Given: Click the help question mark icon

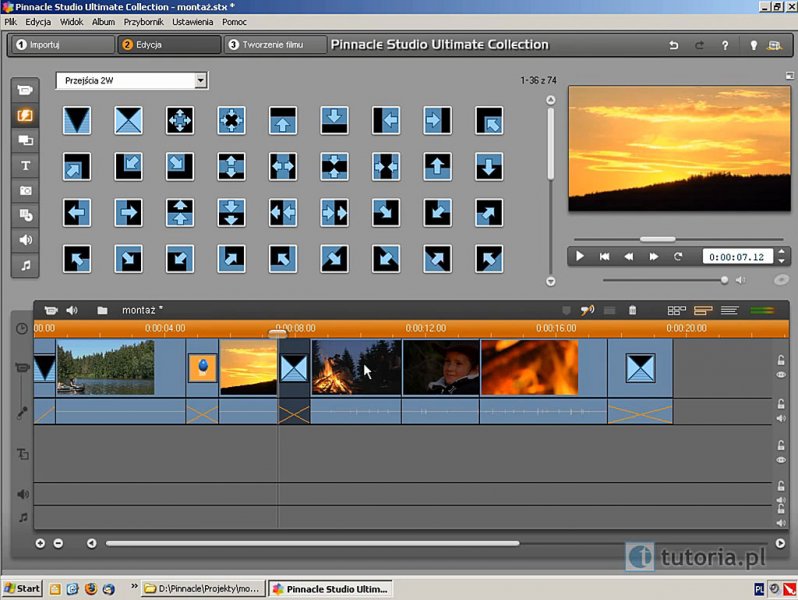Looking at the screenshot, I should (724, 45).
